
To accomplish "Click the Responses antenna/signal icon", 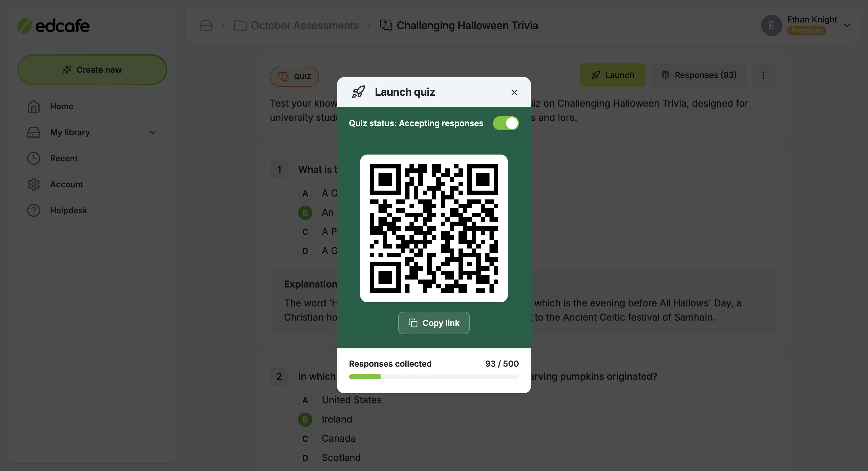I will tap(665, 74).
